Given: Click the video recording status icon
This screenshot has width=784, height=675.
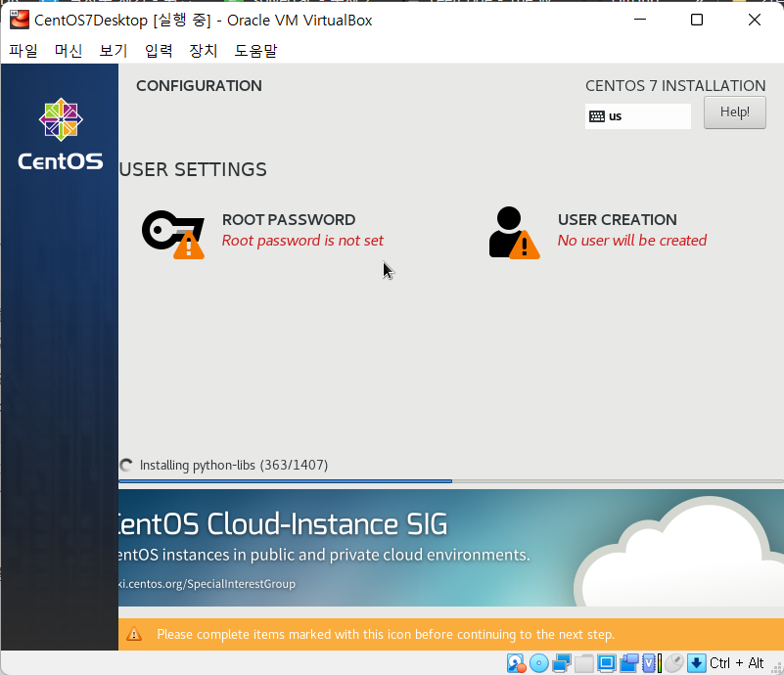Looking at the screenshot, I should click(x=629, y=663).
